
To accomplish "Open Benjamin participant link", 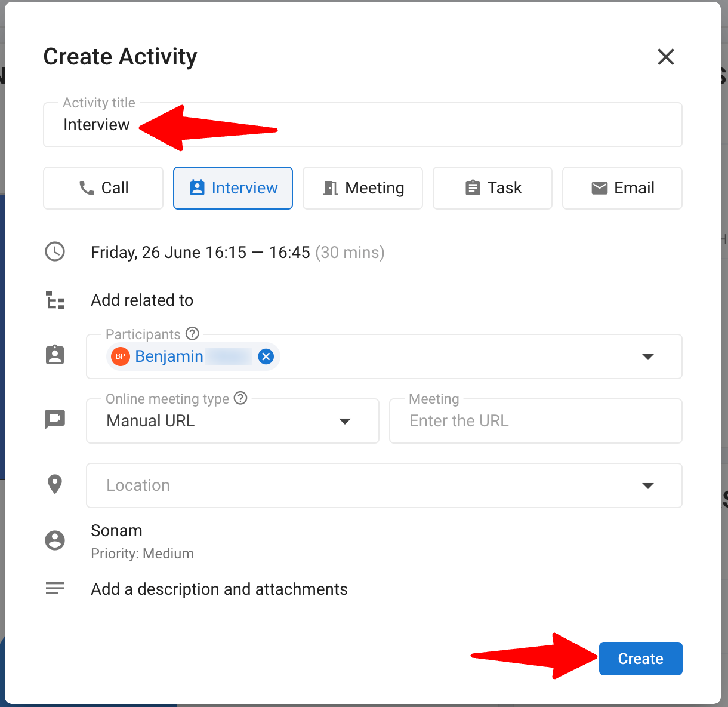I will pos(169,356).
